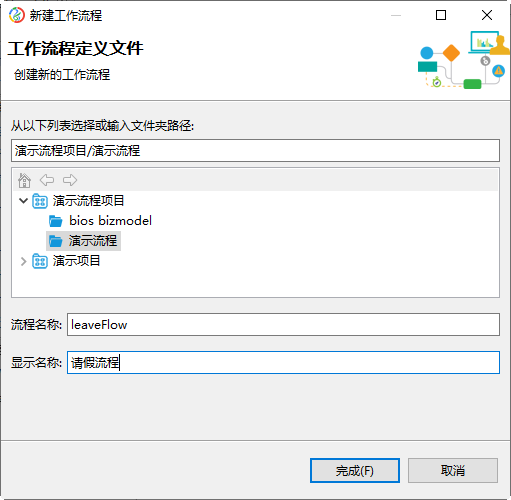Click the 演示流程项目 project icon
Screen dimensions: 511x500
point(40,201)
